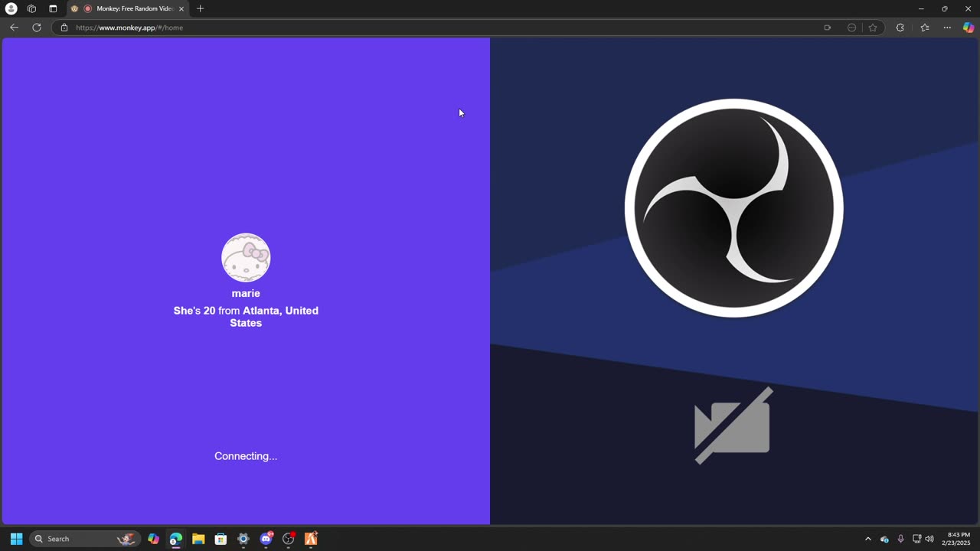Click the 'She's 20 from Atlanta' text
The width and height of the screenshot is (980, 551).
coord(246,317)
